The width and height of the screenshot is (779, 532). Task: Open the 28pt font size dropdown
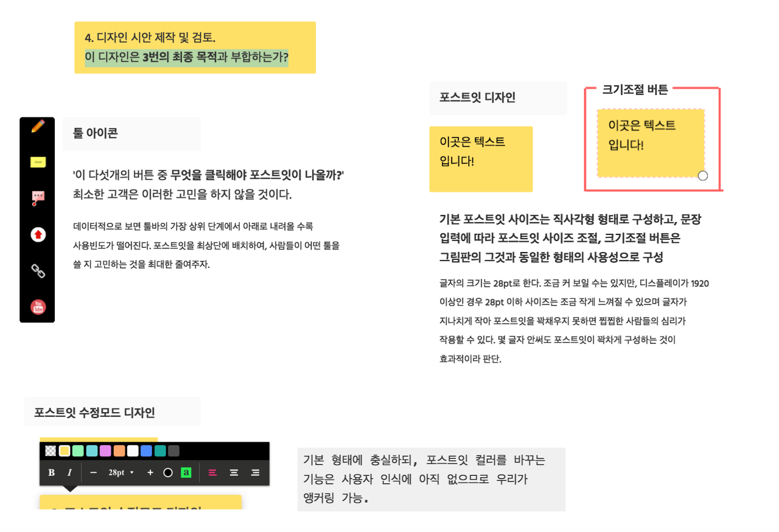click(x=121, y=473)
